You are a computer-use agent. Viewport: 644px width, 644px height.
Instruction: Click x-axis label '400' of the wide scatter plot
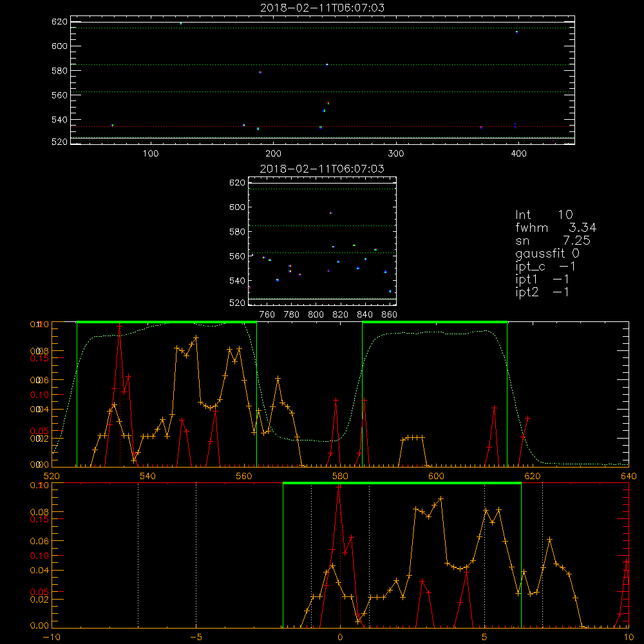518,154
